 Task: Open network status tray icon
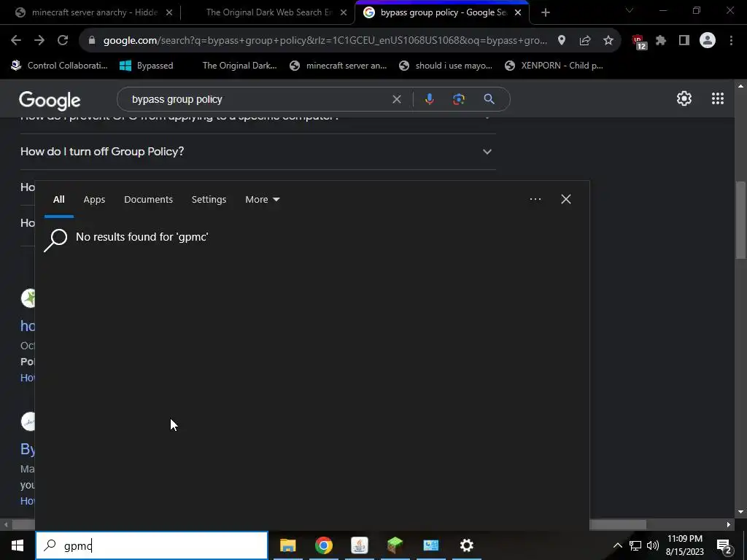635,545
